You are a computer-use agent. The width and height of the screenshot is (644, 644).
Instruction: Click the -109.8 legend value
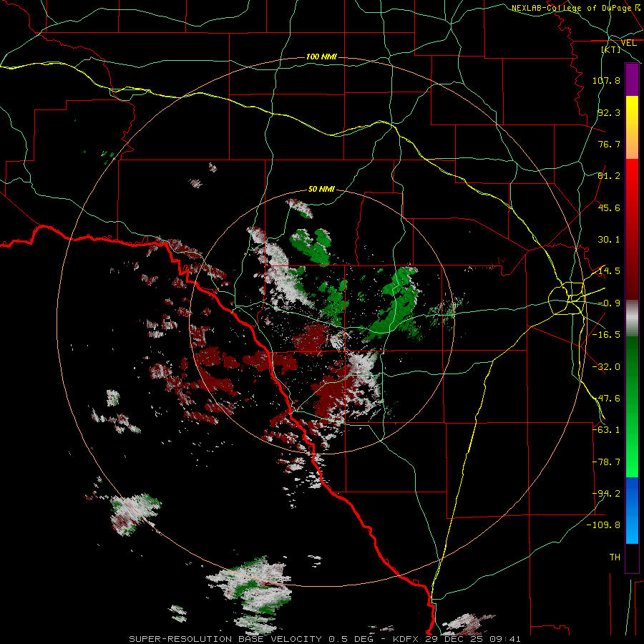click(604, 525)
